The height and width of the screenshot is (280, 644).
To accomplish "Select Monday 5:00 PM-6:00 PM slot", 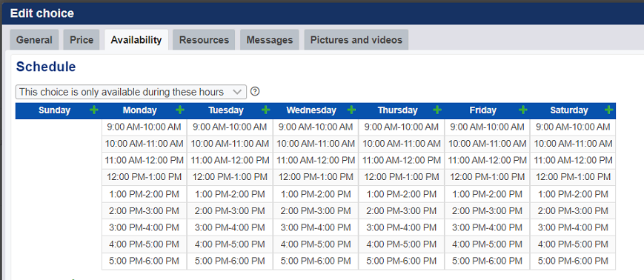I will [145, 261].
